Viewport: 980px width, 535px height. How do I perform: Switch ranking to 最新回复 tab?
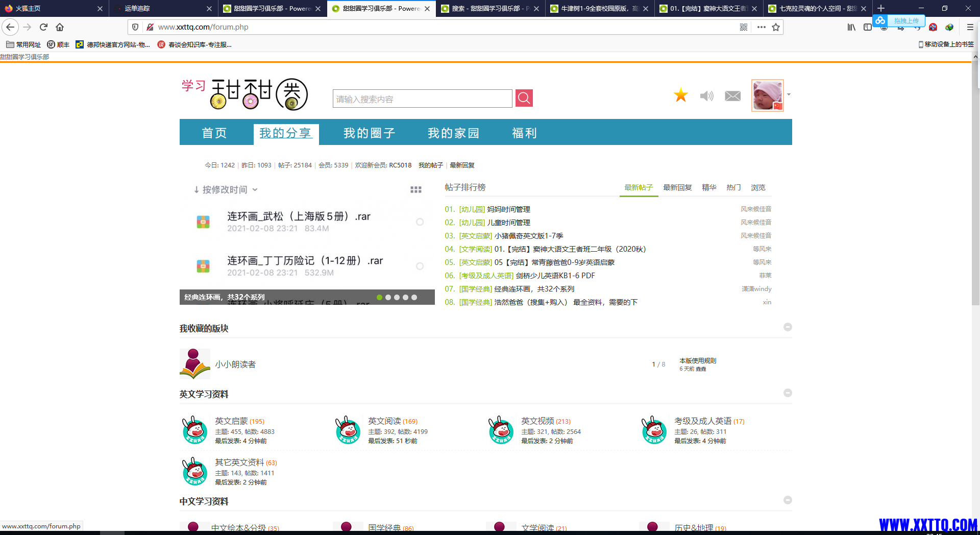(x=677, y=187)
